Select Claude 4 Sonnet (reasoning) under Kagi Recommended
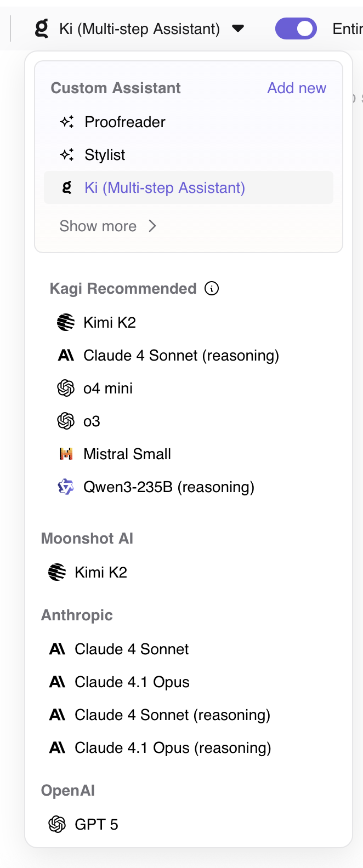 [181, 355]
